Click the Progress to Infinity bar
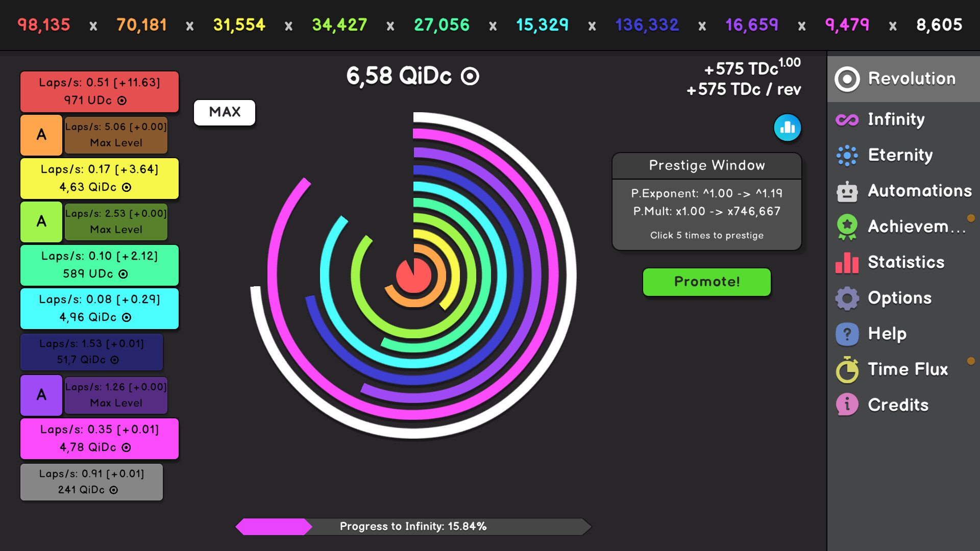 (412, 527)
